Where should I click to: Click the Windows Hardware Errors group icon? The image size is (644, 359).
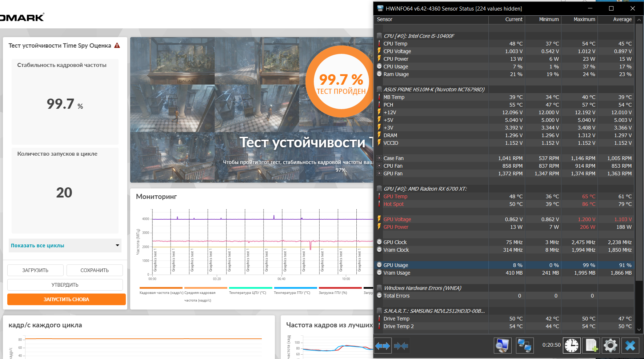pyautogui.click(x=379, y=288)
